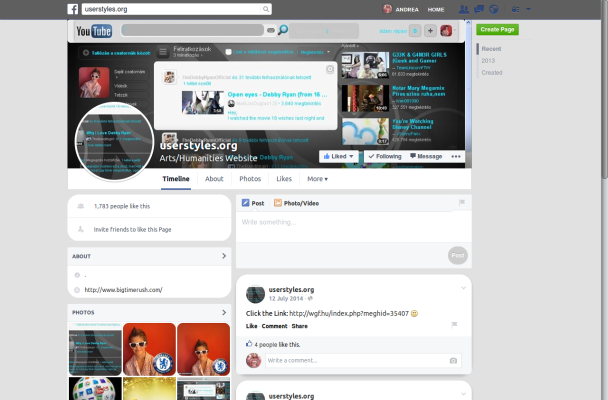Click the flag icon beside Share

pos(454,324)
